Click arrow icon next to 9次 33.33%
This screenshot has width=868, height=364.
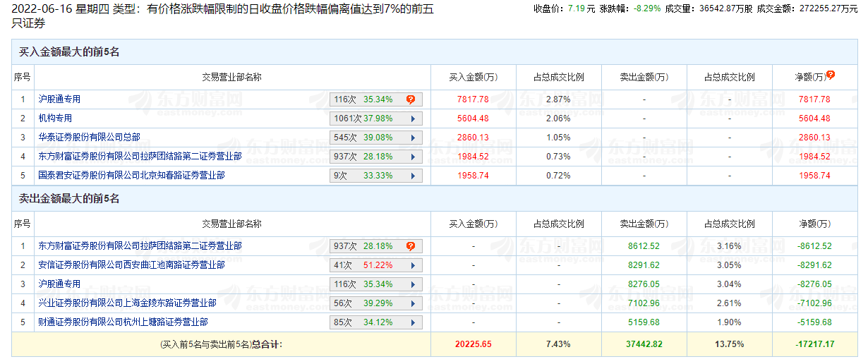click(x=411, y=176)
